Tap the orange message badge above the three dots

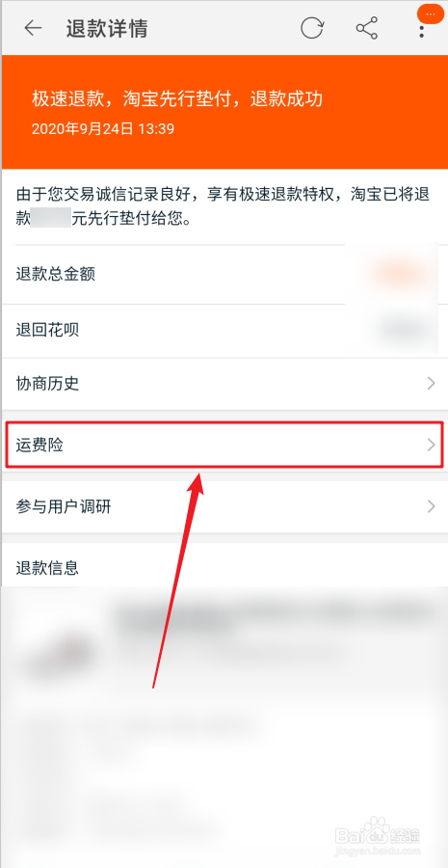(x=431, y=14)
